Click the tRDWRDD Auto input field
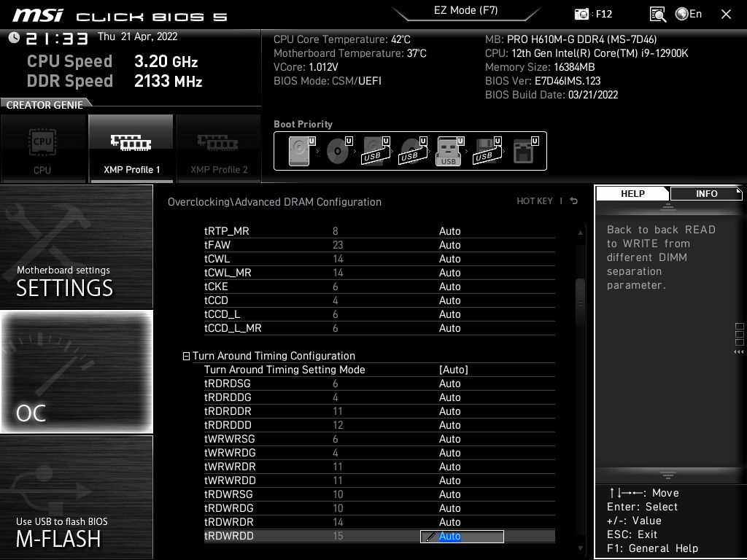This screenshot has width=747, height=560. (x=462, y=536)
